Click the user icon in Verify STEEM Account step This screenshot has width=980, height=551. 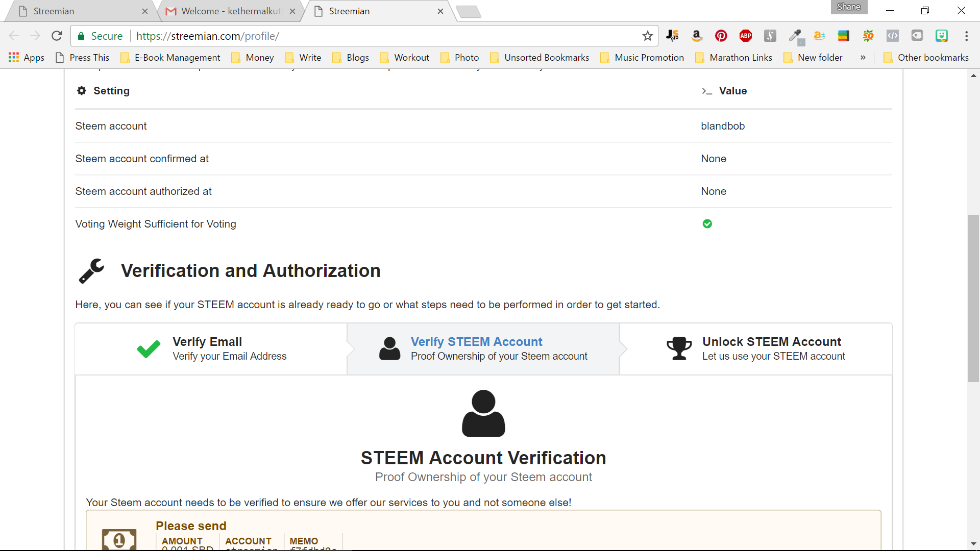pos(390,349)
